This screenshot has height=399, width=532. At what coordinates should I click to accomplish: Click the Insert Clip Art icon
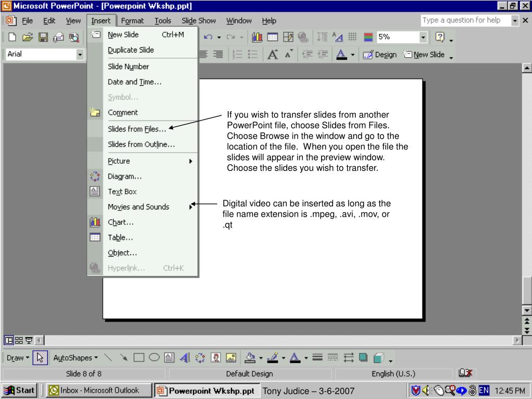(x=216, y=357)
